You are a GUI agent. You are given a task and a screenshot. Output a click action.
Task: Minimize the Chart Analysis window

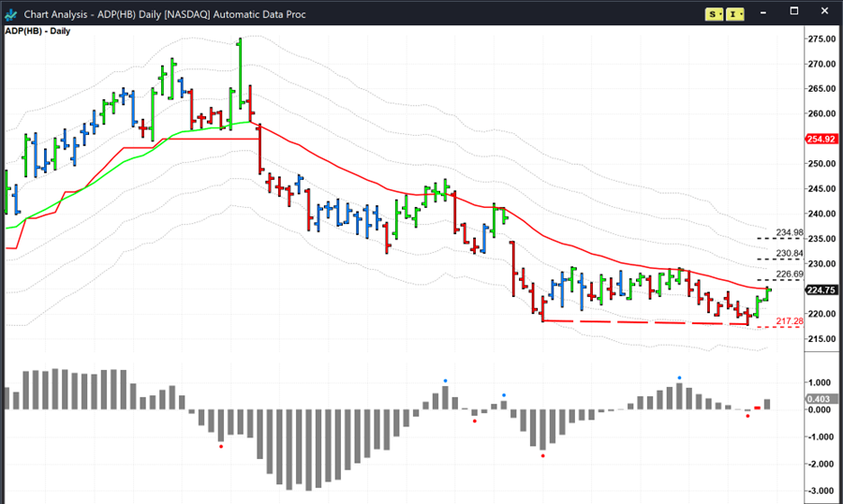pos(766,12)
